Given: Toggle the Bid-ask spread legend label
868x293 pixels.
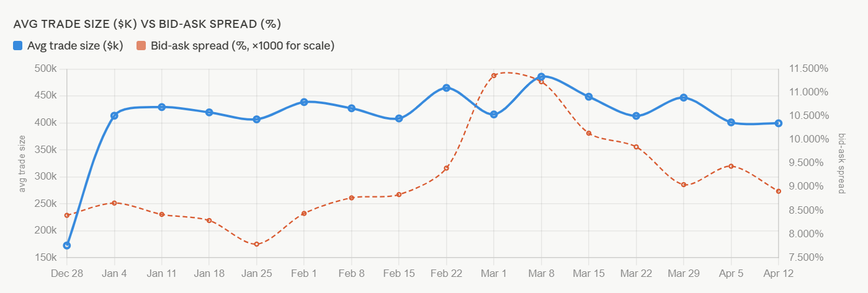Looking at the screenshot, I should point(242,45).
